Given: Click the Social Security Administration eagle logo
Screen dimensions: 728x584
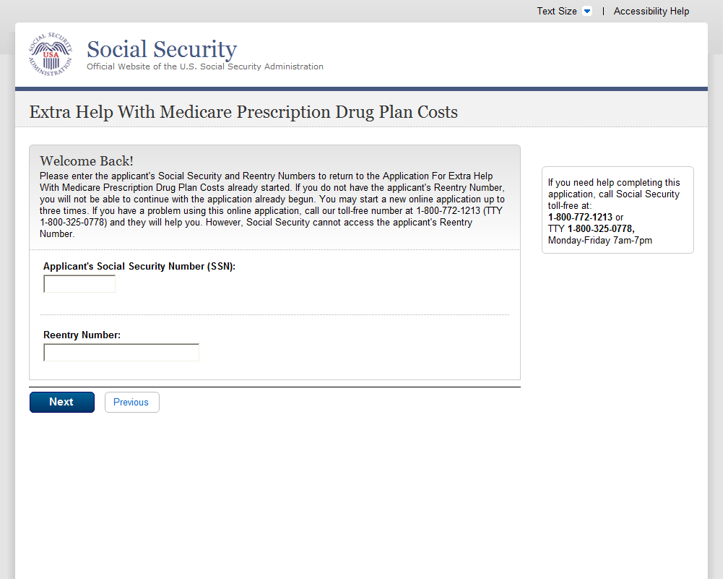Looking at the screenshot, I should 50,54.
